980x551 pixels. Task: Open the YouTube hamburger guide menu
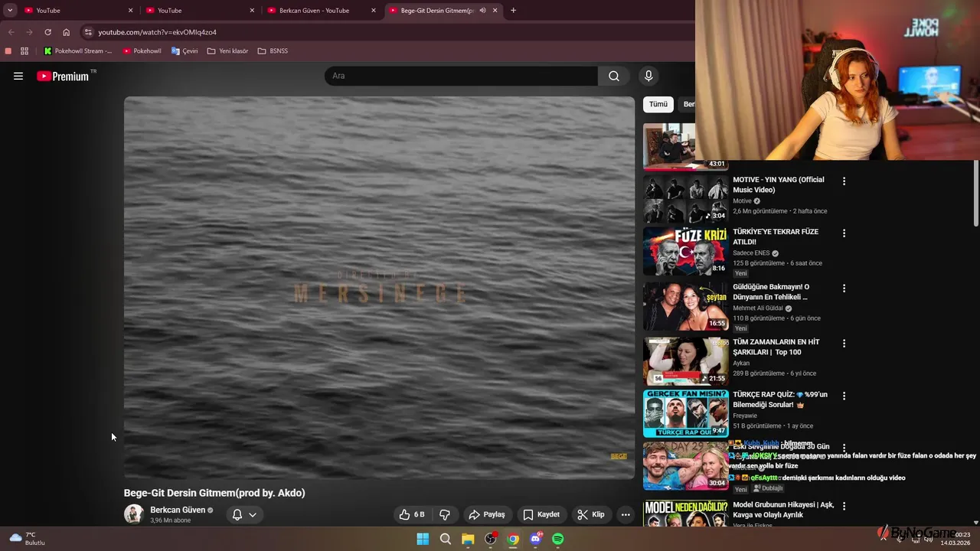coord(18,76)
